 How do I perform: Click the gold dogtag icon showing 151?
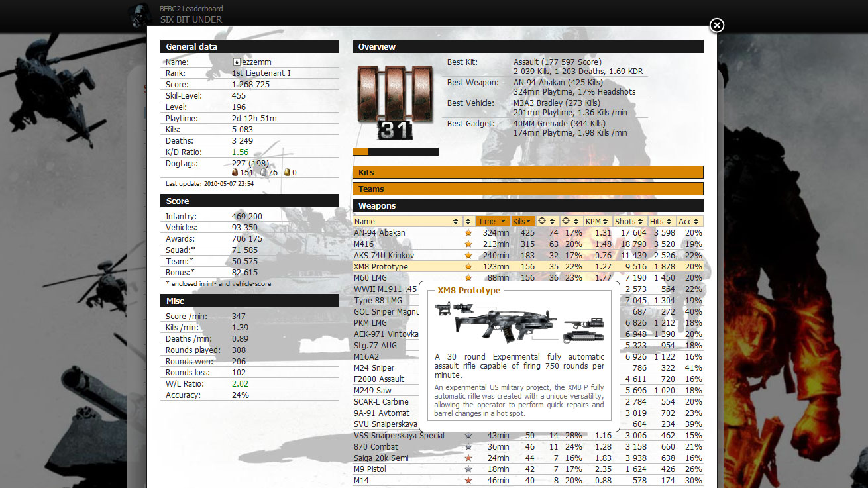235,173
